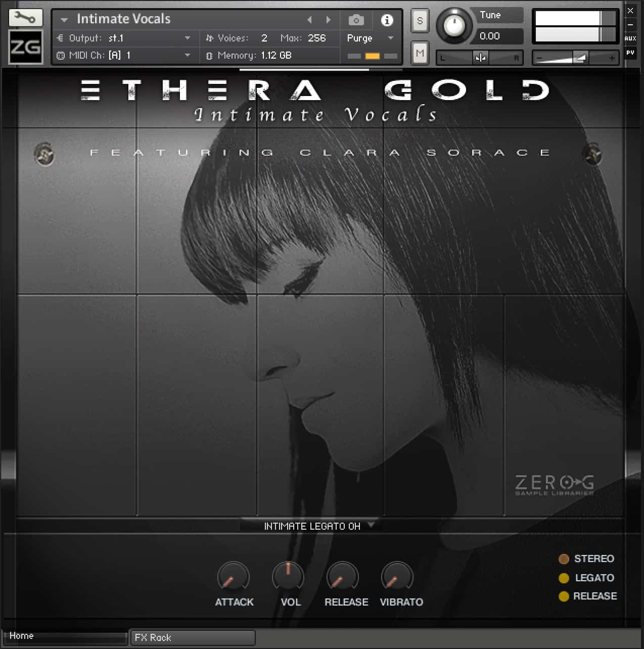Viewport: 644px width, 649px height.
Task: Solo the instrument with the S button
Action: click(420, 21)
